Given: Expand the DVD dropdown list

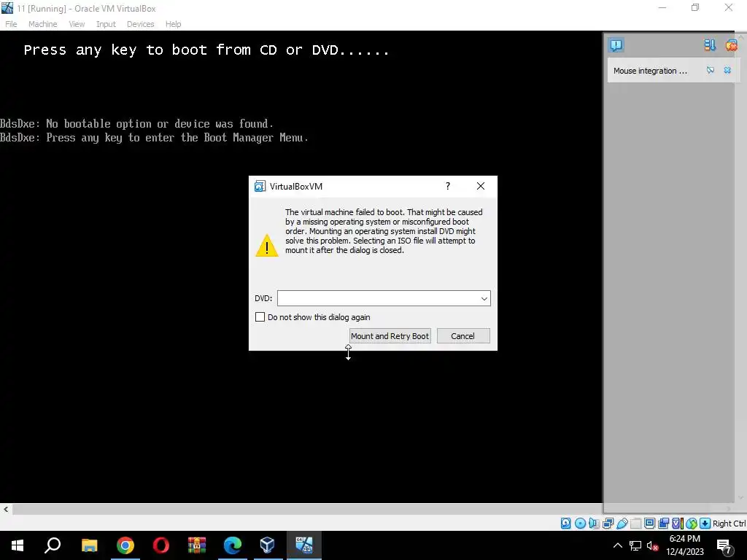Looking at the screenshot, I should pos(484,298).
